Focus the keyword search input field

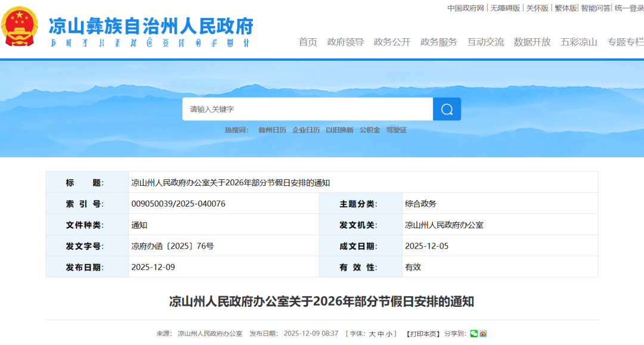308,109
